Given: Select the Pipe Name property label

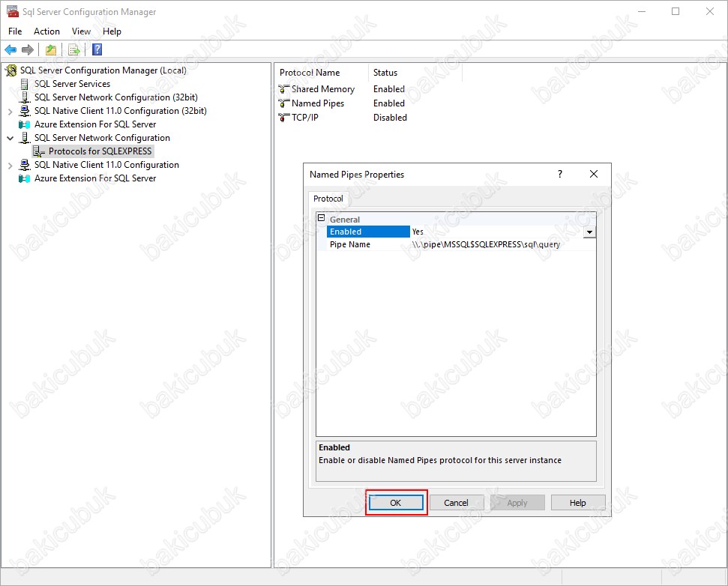Looking at the screenshot, I should click(350, 244).
